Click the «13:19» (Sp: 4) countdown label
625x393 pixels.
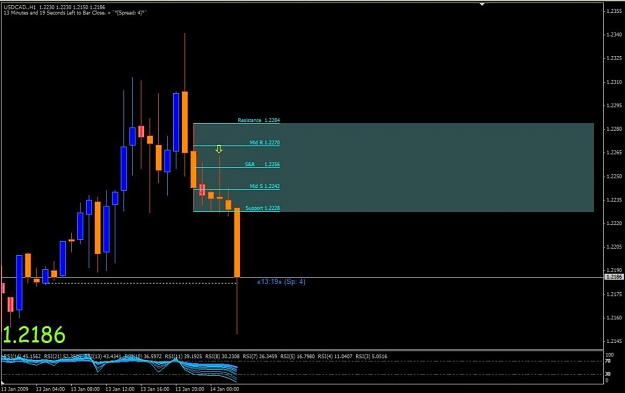(281, 282)
